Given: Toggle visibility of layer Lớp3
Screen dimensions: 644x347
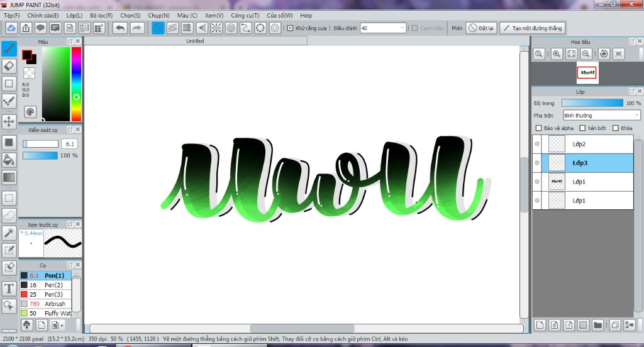Looking at the screenshot, I should point(537,163).
